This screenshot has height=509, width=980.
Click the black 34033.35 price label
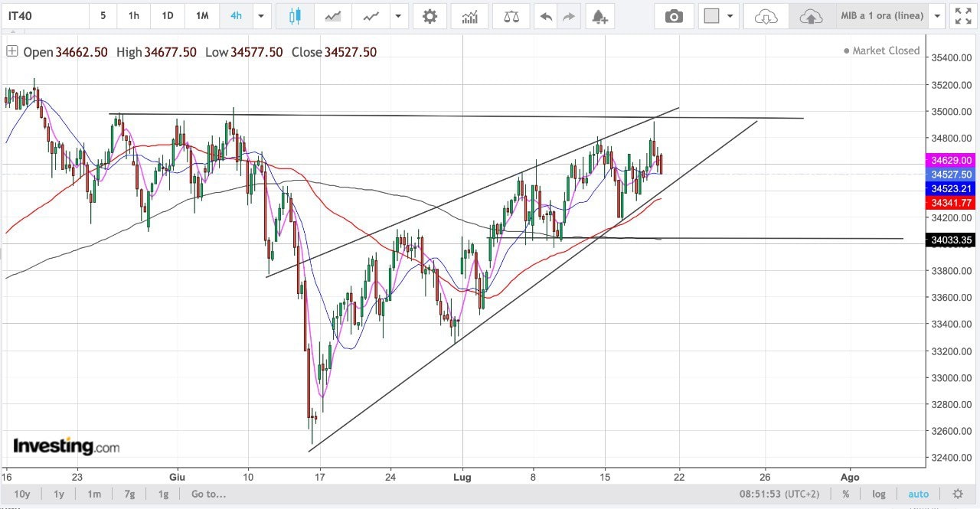[x=952, y=240]
